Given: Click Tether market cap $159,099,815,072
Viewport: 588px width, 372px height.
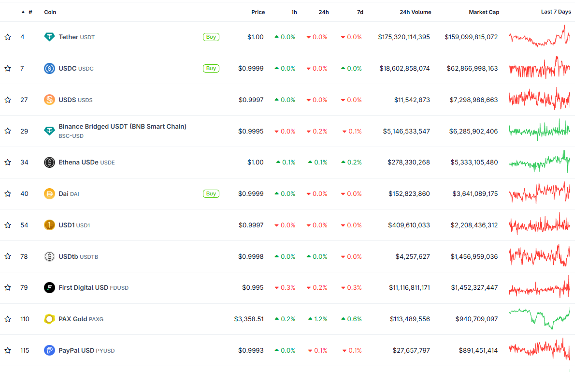Looking at the screenshot, I should [471, 37].
